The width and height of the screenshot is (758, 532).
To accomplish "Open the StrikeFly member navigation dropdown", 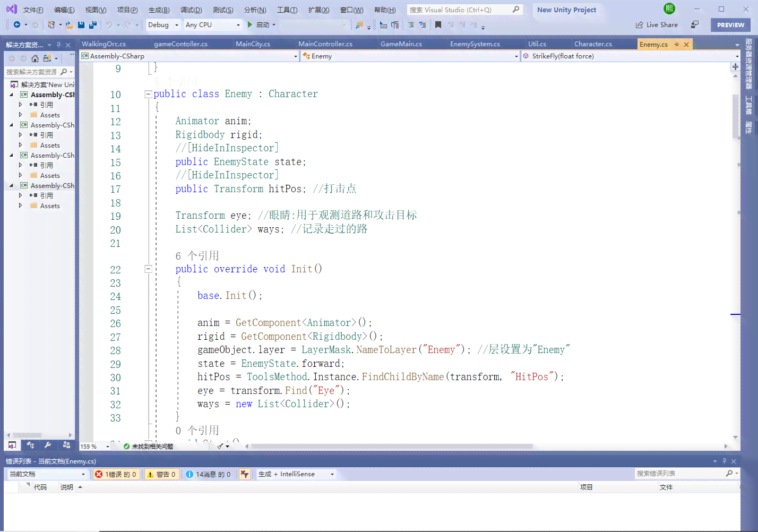I will (x=631, y=56).
